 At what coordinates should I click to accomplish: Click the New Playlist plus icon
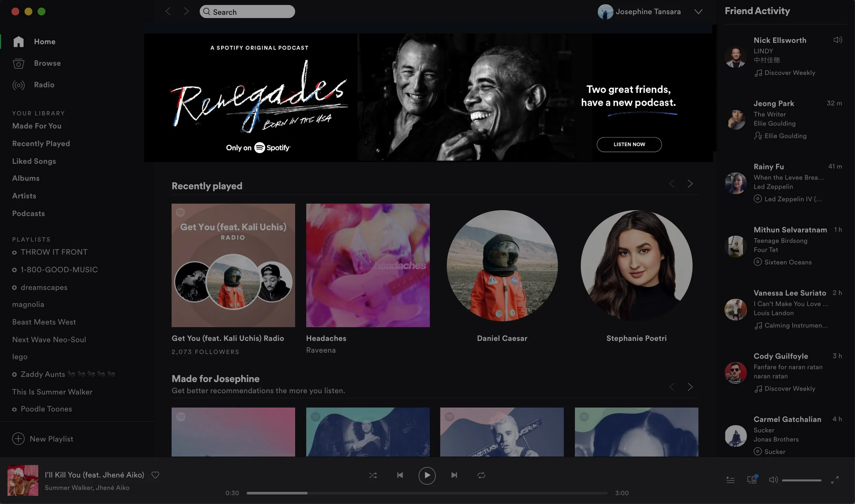(x=18, y=439)
